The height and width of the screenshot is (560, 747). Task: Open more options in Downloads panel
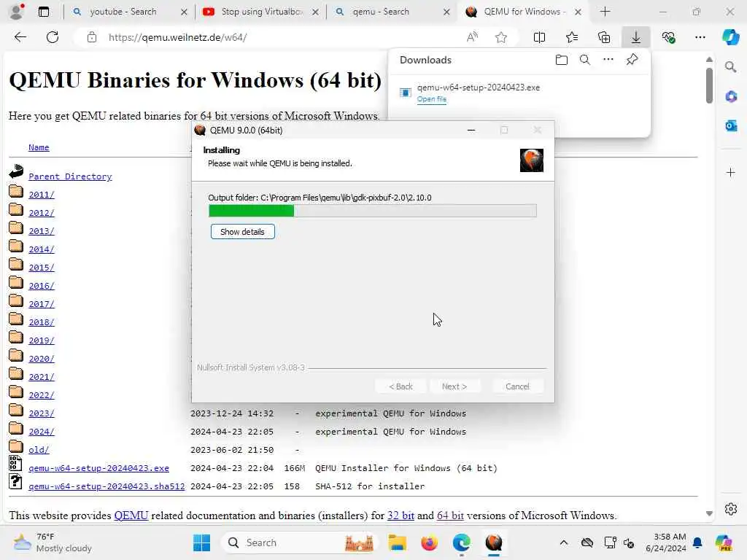[x=608, y=60]
